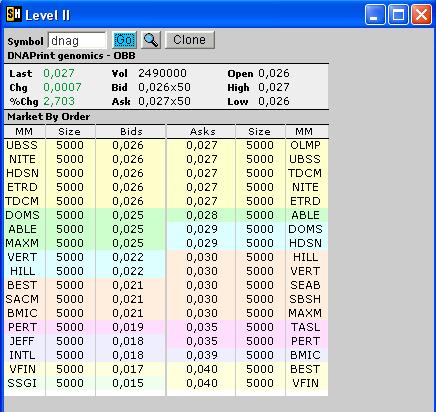The width and height of the screenshot is (436, 412).
Task: Select UBSS in the bid market maker column
Action: click(22, 145)
